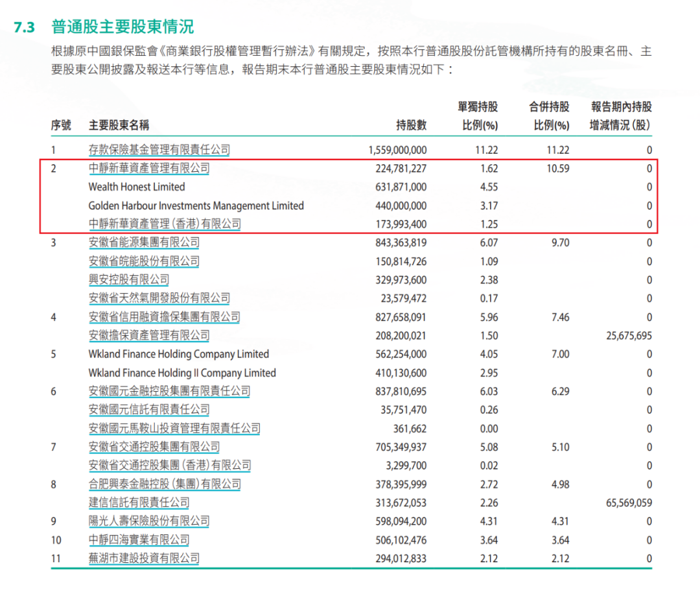
Task: Open 安徽省信用融資擔保集團有限公司 link
Action: 164,317
